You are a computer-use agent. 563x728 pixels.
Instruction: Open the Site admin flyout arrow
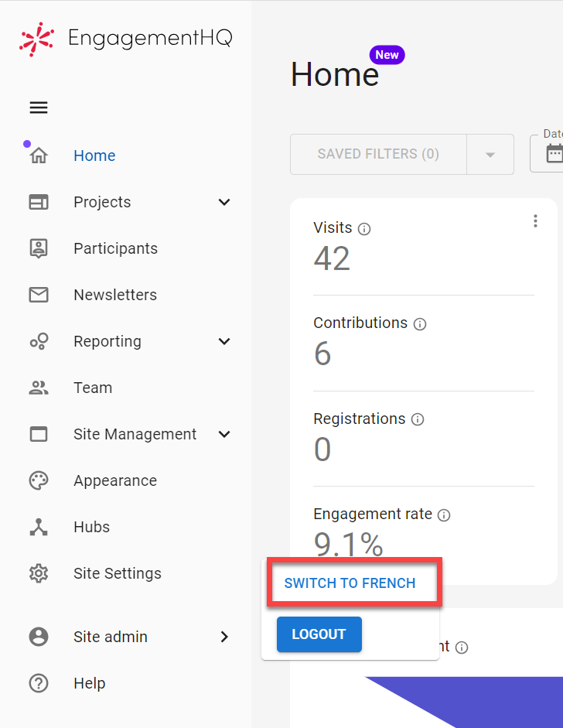pyautogui.click(x=224, y=637)
